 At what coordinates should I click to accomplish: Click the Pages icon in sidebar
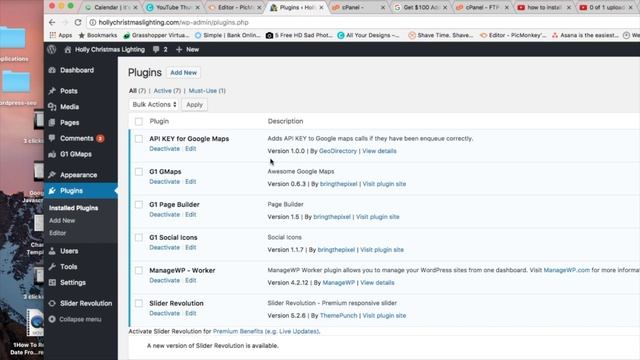click(52, 122)
